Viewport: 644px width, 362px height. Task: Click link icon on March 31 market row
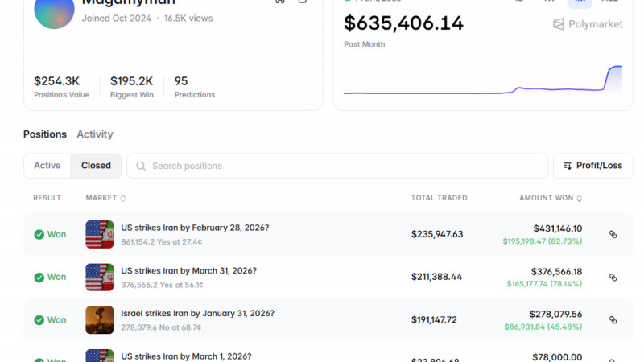coord(613,277)
